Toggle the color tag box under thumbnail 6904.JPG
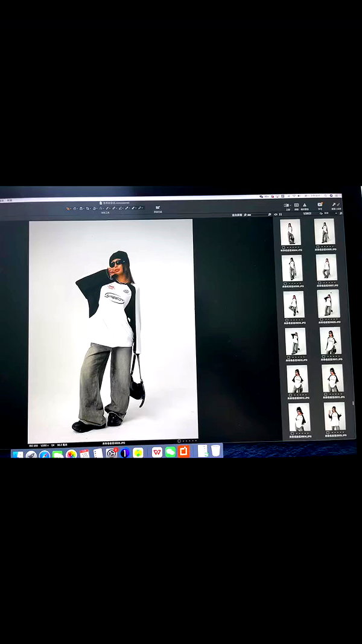The height and width of the screenshot is (644, 362). tap(283, 247)
